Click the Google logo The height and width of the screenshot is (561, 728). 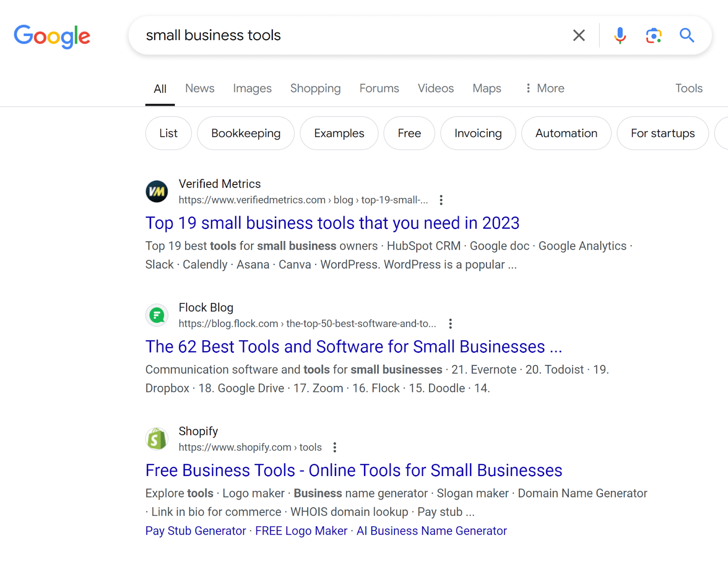click(x=51, y=36)
